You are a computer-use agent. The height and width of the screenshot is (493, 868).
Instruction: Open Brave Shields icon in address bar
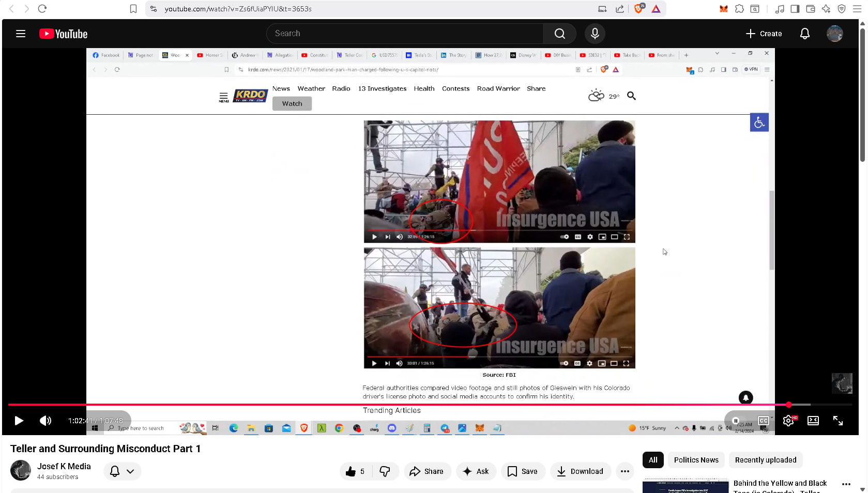pyautogui.click(x=638, y=9)
